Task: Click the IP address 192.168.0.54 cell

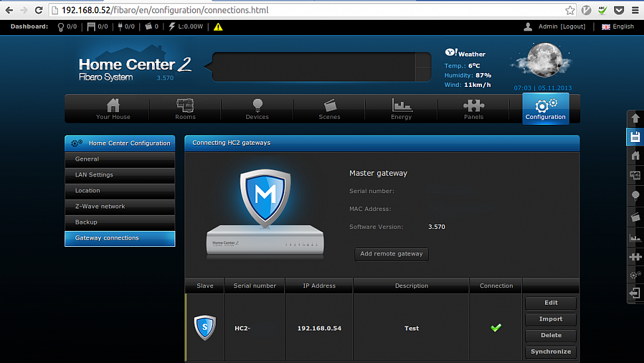Action: (x=319, y=328)
